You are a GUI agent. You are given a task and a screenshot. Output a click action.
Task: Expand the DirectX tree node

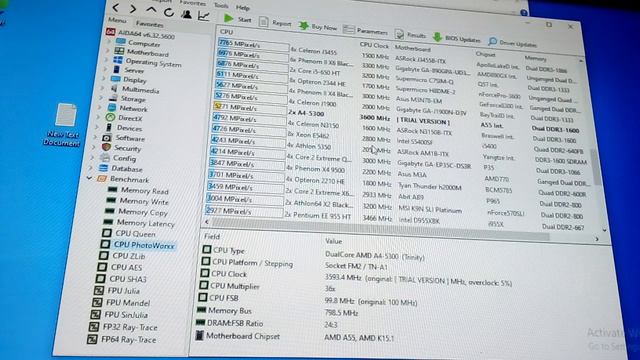(98, 117)
